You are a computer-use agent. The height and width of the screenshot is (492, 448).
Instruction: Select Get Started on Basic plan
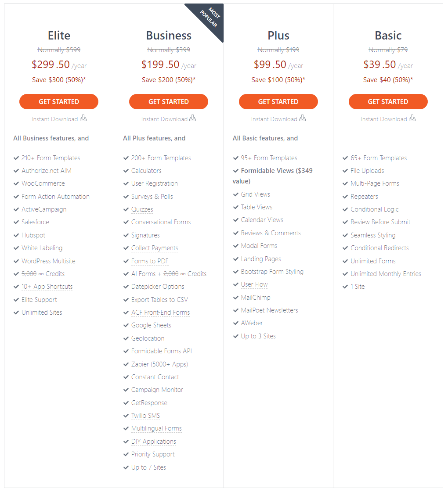(388, 101)
